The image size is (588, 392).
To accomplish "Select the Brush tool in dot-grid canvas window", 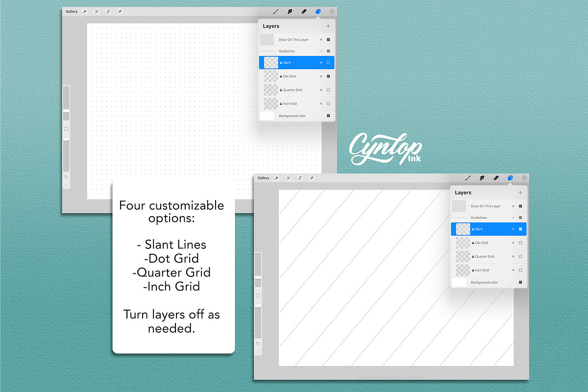I will coord(276,11).
